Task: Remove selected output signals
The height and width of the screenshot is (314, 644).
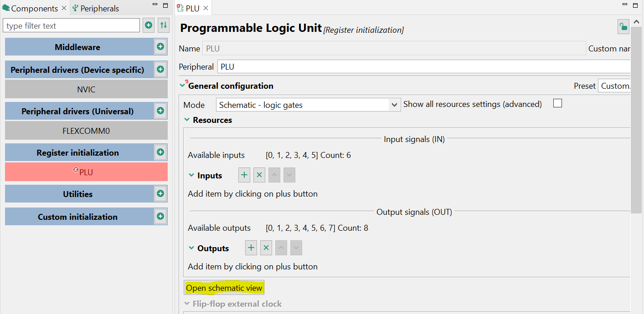Action: point(266,248)
